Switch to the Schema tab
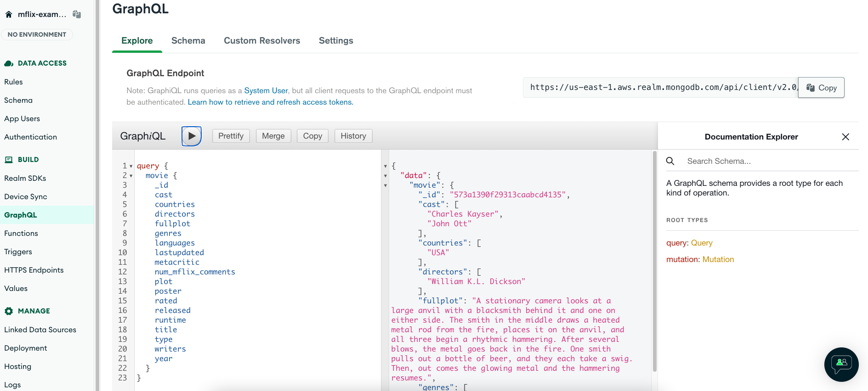Image resolution: width=868 pixels, height=391 pixels. click(188, 40)
